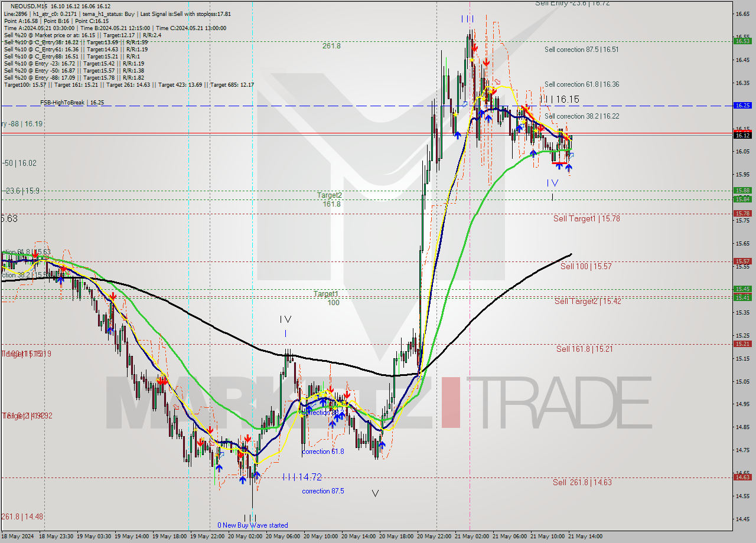Click the red 15.21 price tag on axis
The image size is (756, 543).
742,344
